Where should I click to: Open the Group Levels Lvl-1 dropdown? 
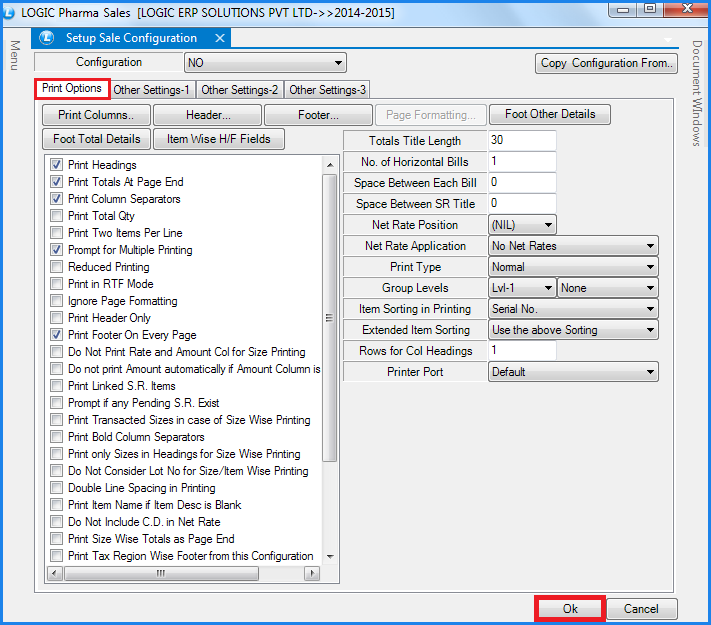pyautogui.click(x=522, y=288)
